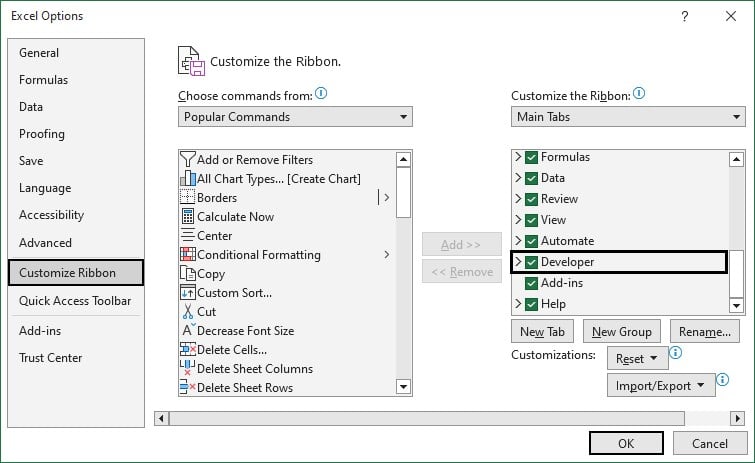Select the Customize Ribbon category

pos(76,272)
